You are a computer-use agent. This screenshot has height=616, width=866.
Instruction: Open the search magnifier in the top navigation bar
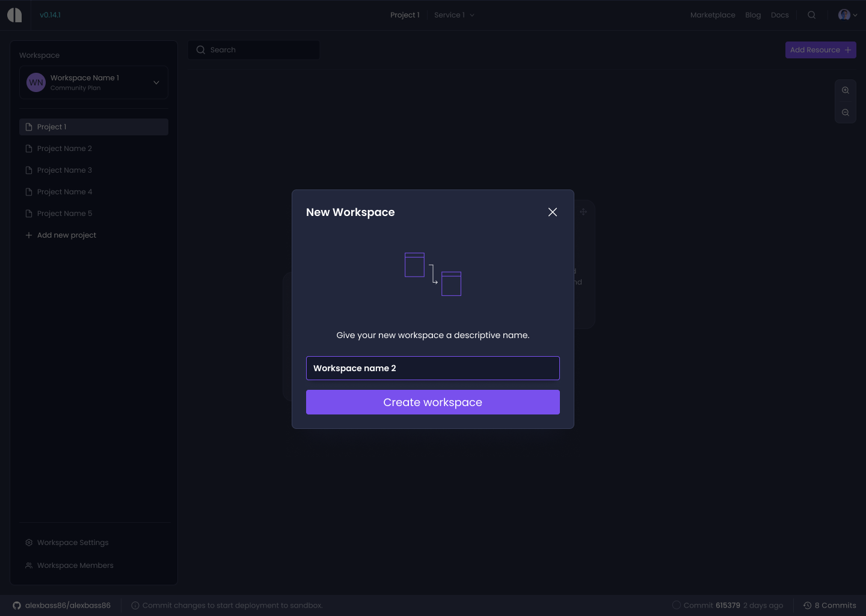(811, 14)
